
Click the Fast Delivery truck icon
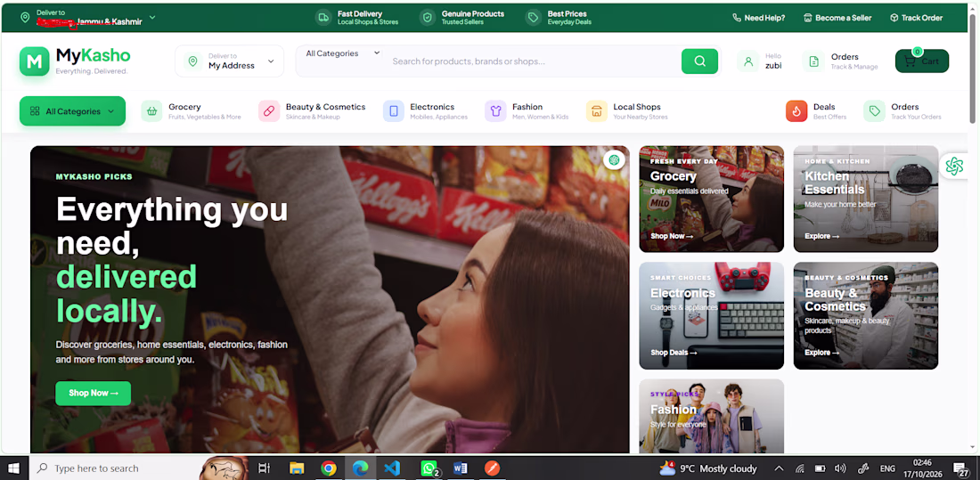pos(323,18)
